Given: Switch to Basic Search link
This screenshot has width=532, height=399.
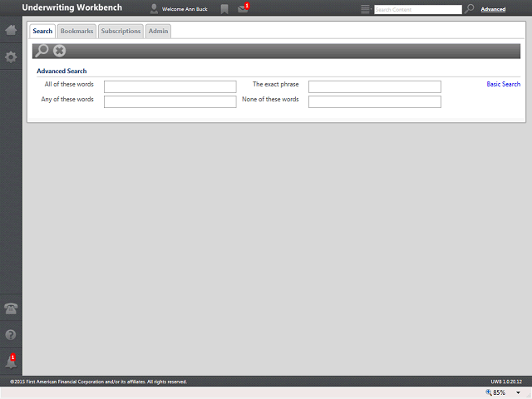Looking at the screenshot, I should pos(504,84).
